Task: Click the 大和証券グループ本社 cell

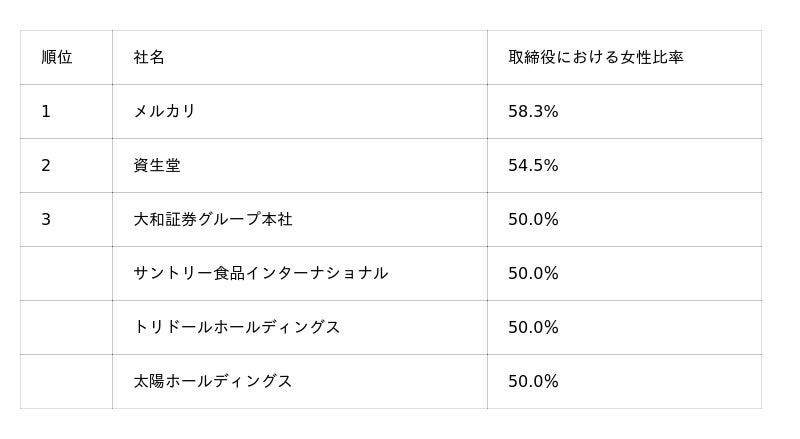Action: 213,220
